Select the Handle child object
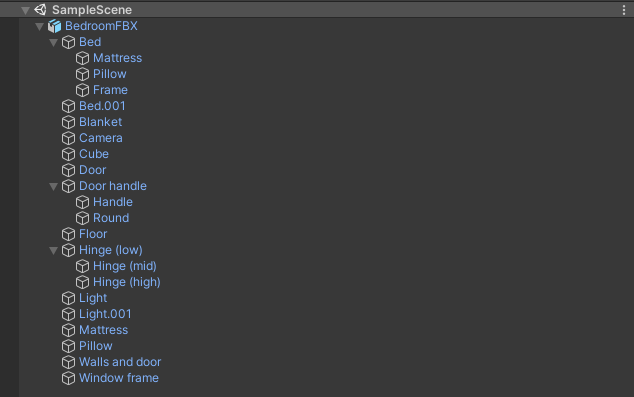The height and width of the screenshot is (397, 634). 113,202
